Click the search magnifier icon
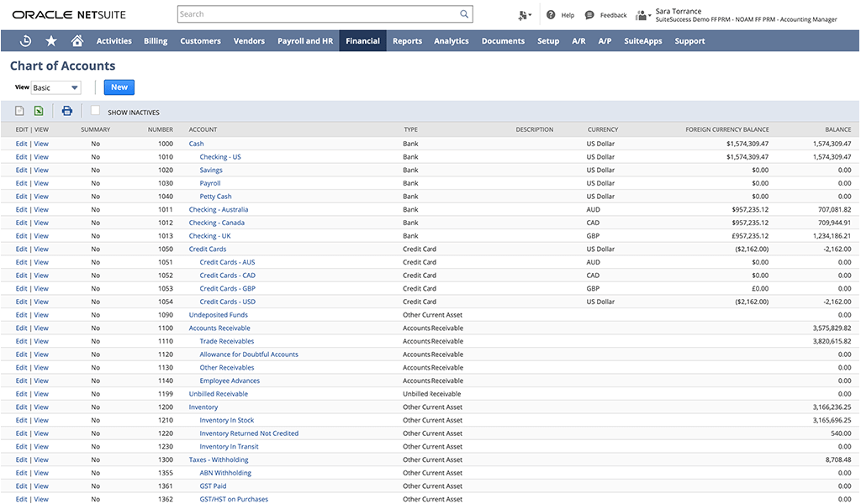The image size is (861, 504). click(464, 14)
